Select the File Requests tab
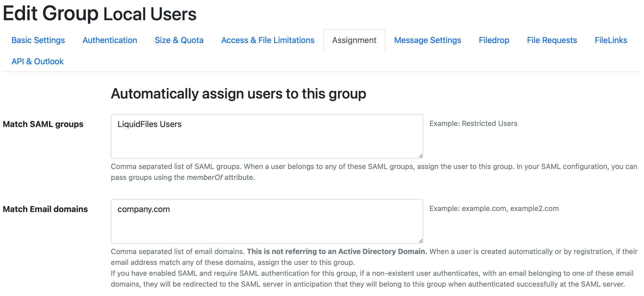 [552, 40]
